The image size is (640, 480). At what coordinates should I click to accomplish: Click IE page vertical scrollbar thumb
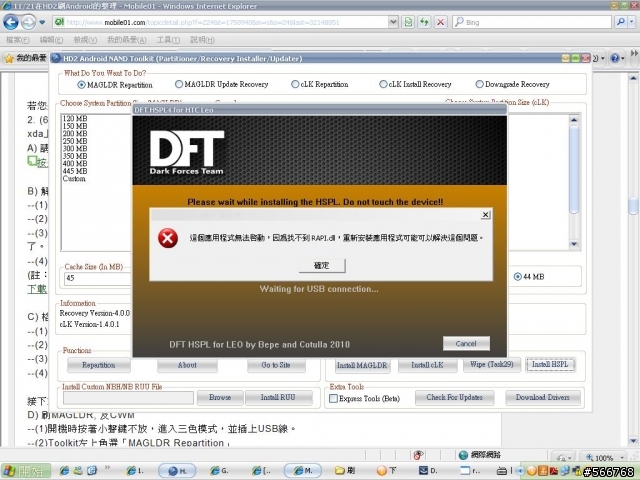[633, 206]
